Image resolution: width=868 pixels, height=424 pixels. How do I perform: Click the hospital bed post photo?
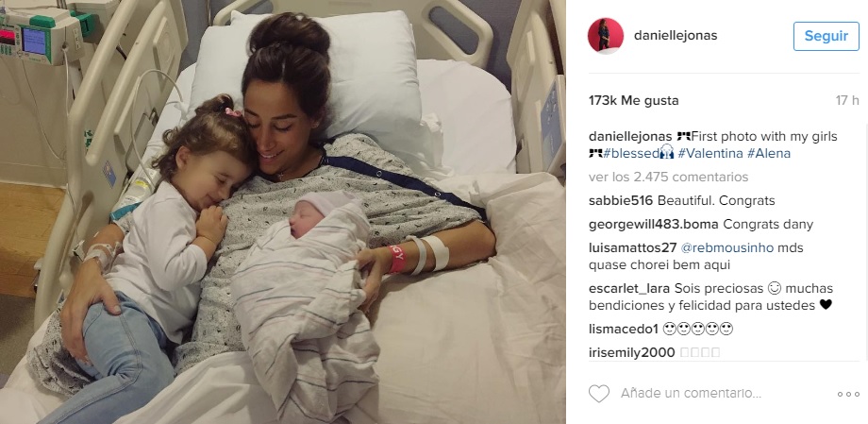(x=283, y=212)
